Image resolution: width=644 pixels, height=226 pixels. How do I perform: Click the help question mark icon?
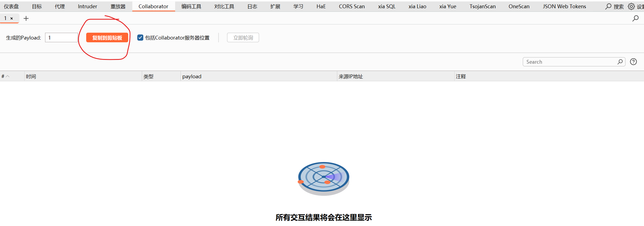(633, 62)
